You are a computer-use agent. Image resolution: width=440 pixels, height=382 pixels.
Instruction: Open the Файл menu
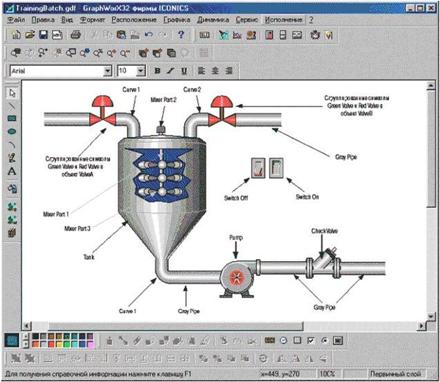[16, 20]
